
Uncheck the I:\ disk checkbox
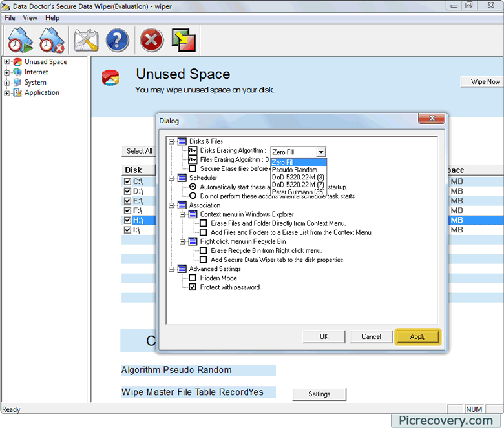point(127,230)
